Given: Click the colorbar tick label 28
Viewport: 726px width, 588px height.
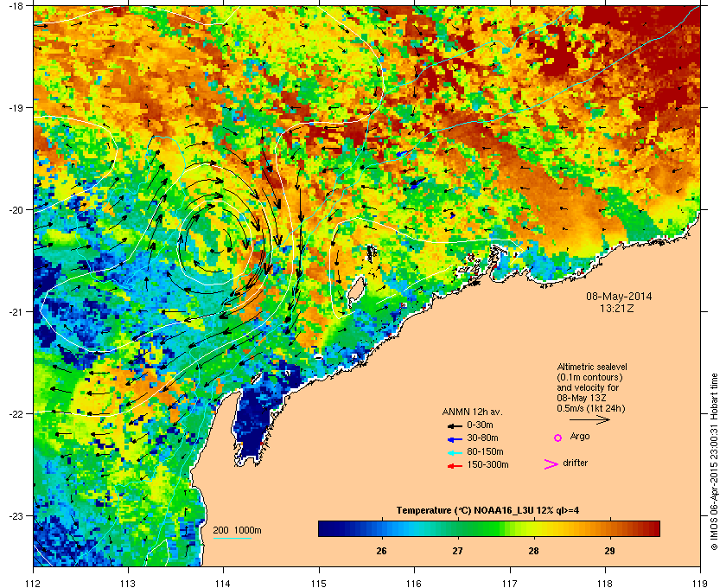Looking at the screenshot, I should click(x=534, y=551).
